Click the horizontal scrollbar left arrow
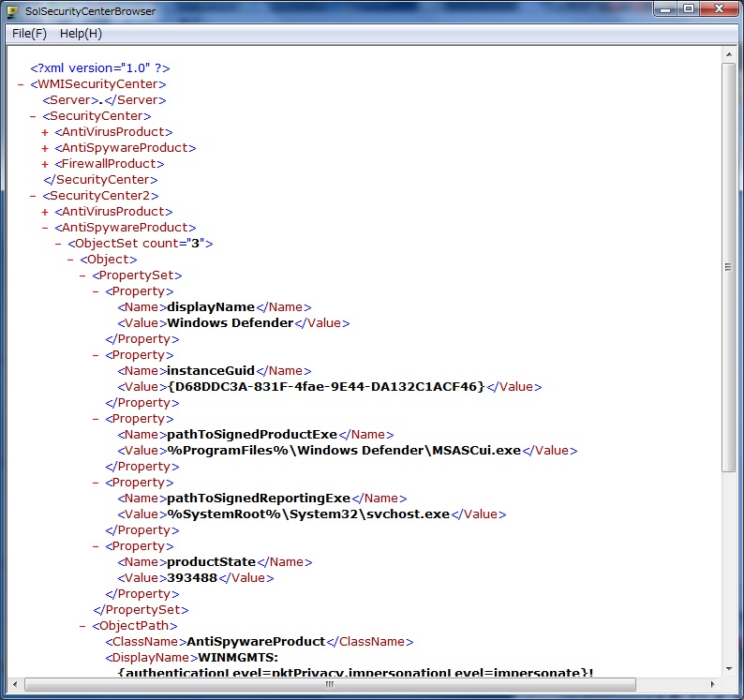This screenshot has width=744, height=700. click(x=15, y=684)
